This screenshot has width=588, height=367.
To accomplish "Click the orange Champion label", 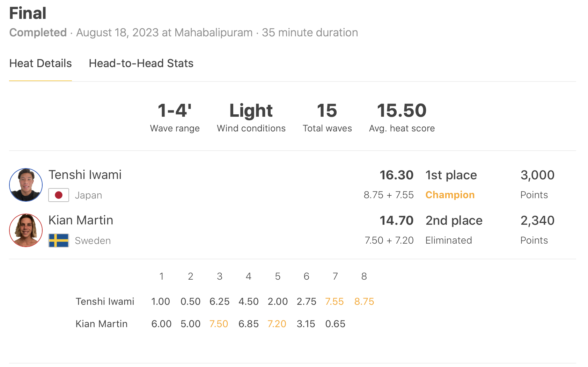I will pyautogui.click(x=450, y=195).
